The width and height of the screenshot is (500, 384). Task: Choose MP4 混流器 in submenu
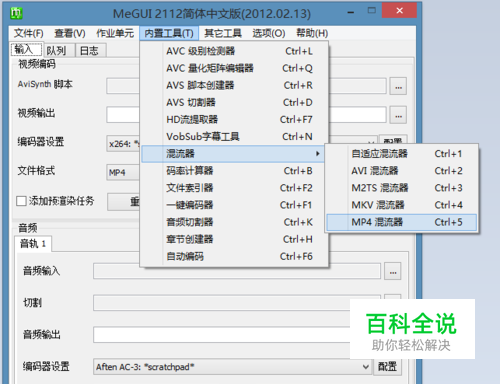(402, 222)
